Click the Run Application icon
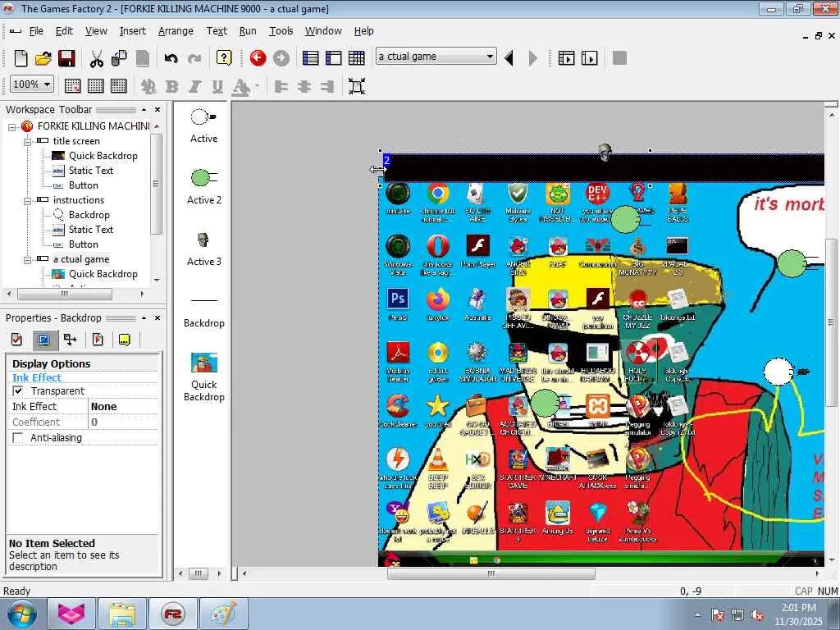 (x=566, y=58)
